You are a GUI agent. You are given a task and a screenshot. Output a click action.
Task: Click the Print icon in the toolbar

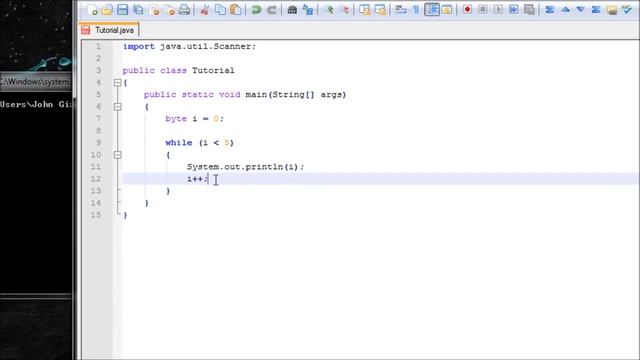coord(184,10)
